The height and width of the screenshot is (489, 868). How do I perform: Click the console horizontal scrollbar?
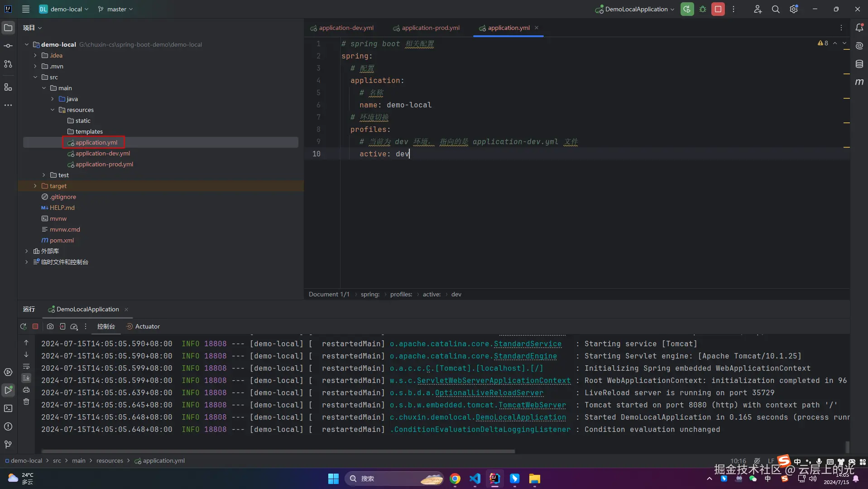point(278,451)
